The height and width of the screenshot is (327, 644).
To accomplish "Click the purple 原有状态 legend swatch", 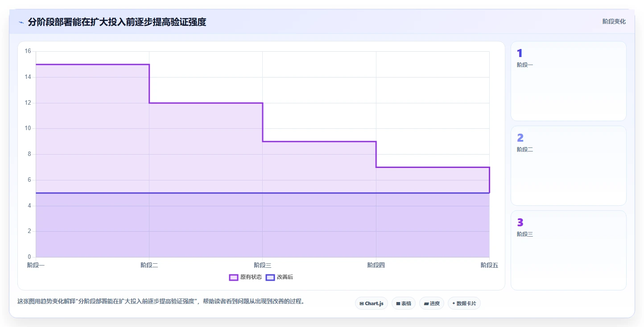I will 234,277.
